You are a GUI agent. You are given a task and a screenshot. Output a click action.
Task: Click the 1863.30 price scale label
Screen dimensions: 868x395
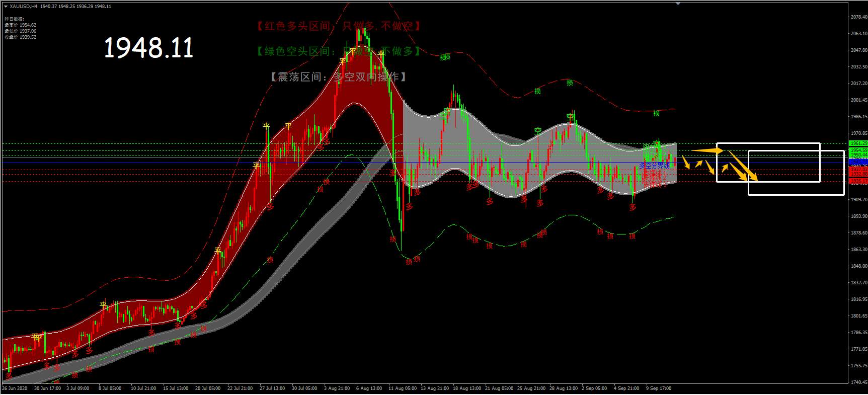[859, 250]
